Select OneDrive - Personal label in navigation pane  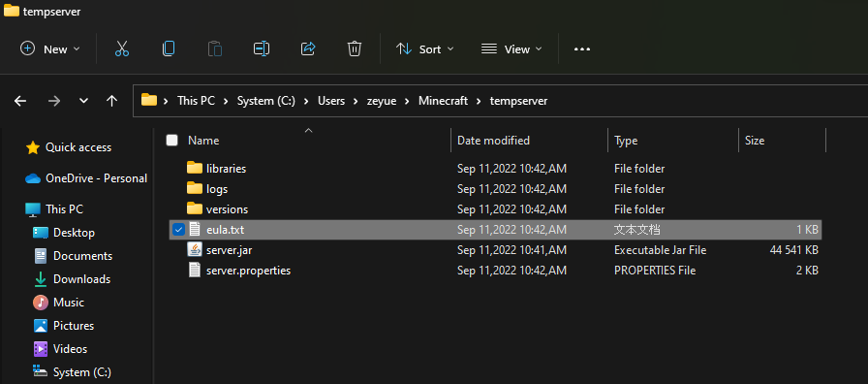point(96,178)
